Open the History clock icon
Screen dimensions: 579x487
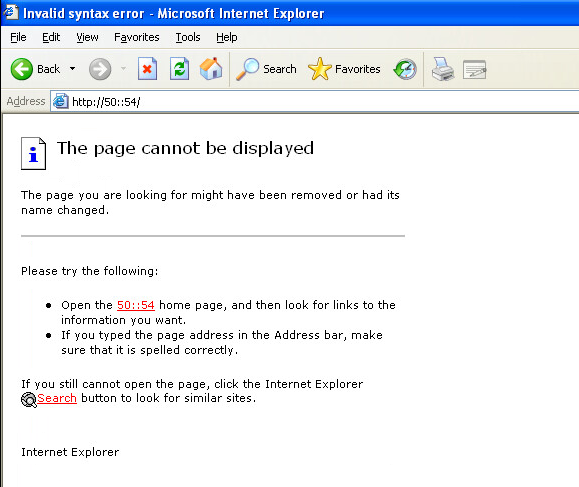tap(405, 69)
